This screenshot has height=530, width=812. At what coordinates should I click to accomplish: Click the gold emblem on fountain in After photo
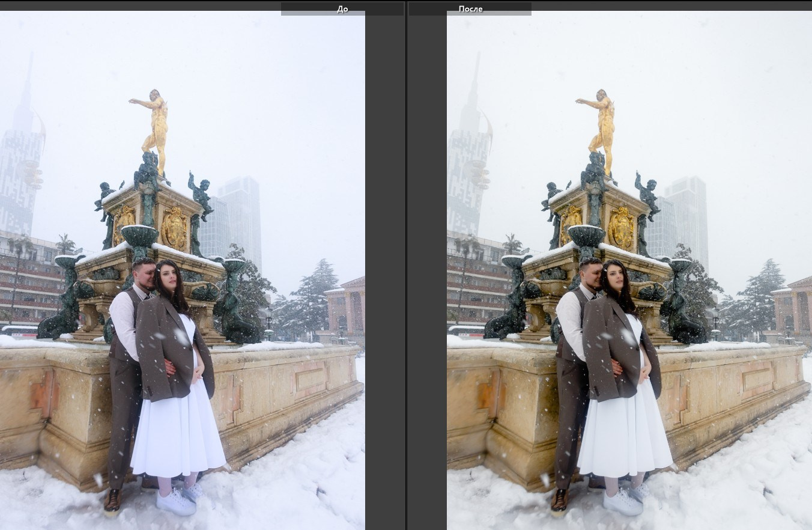(x=620, y=228)
